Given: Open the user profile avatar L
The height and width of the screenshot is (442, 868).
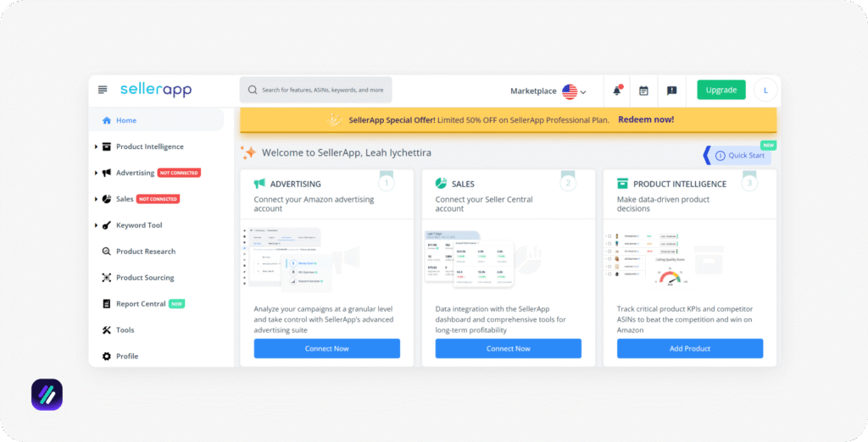Looking at the screenshot, I should pyautogui.click(x=765, y=90).
